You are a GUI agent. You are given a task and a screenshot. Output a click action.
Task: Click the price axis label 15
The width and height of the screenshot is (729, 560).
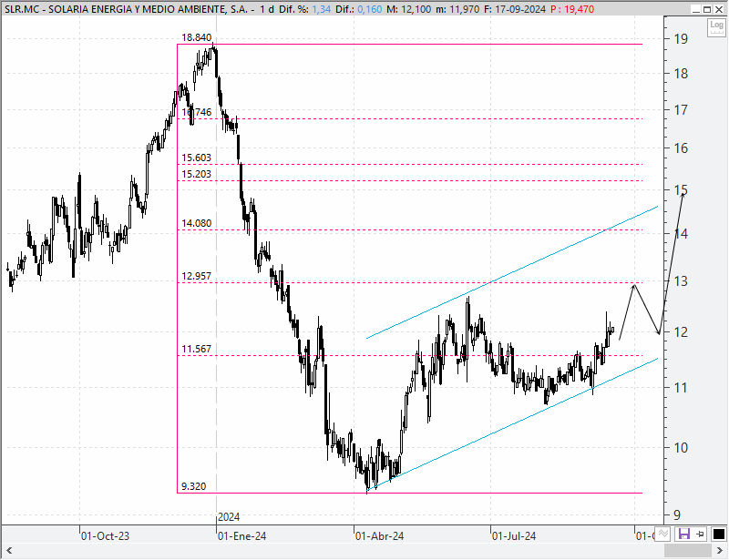[681, 190]
